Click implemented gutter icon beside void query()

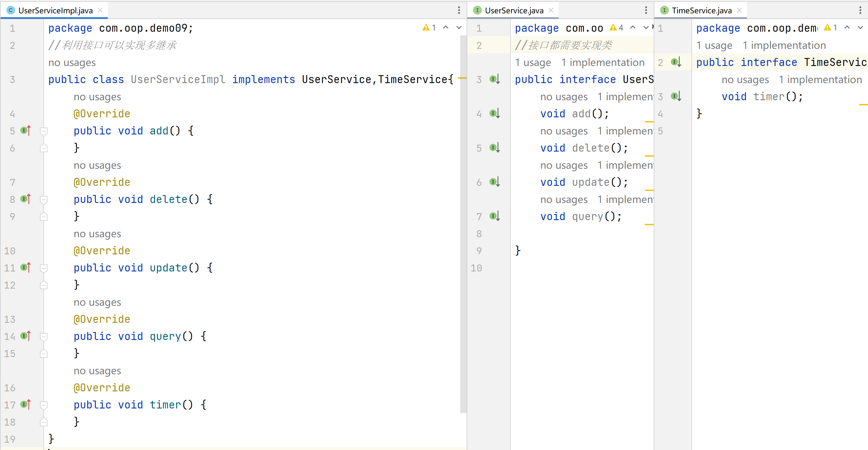click(494, 216)
